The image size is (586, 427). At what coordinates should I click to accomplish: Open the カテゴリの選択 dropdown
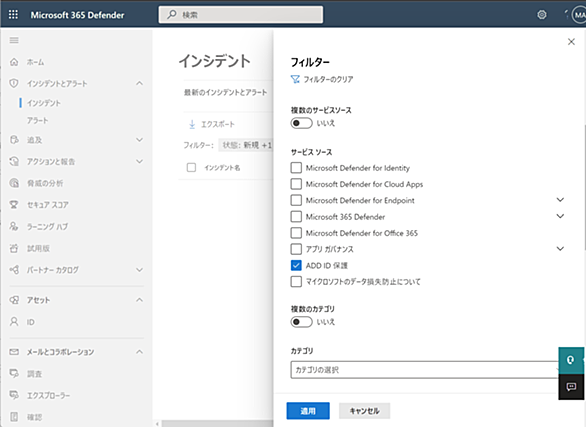tap(425, 370)
